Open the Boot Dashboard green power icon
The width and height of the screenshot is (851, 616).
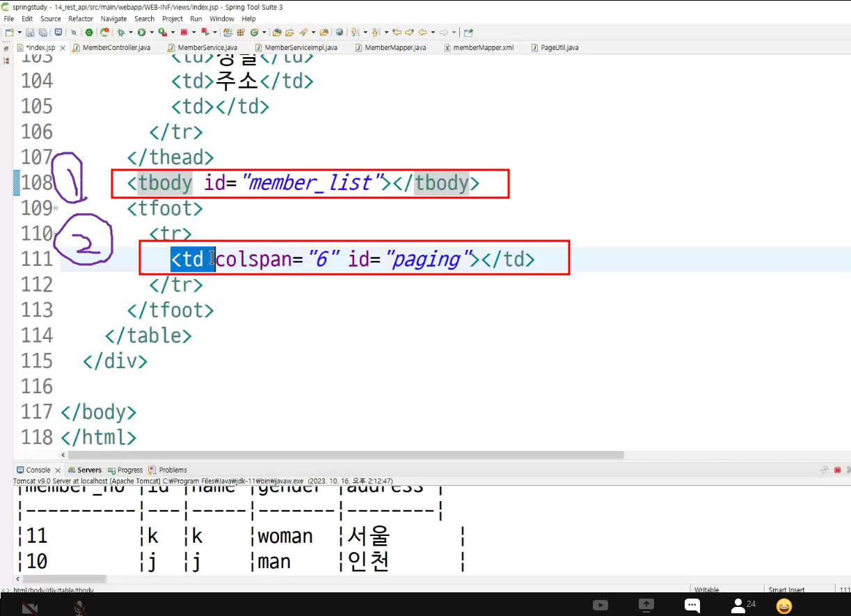point(89,32)
